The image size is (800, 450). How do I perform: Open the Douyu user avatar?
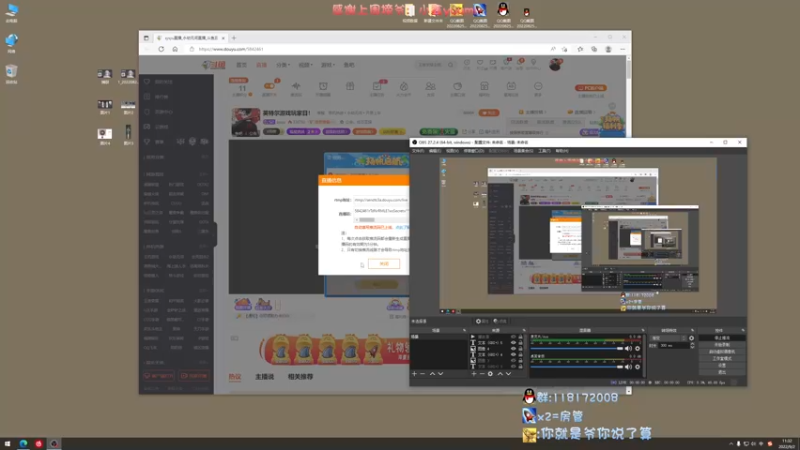(555, 64)
